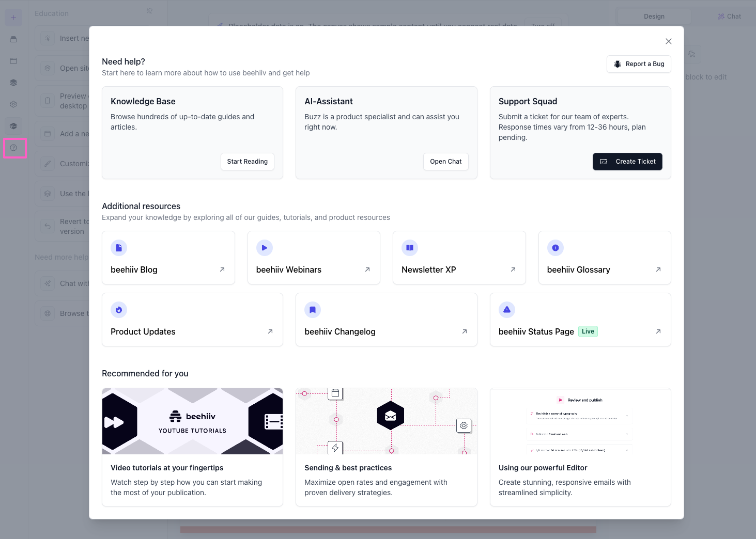Click 'Video tutorials at your fingertips' title
756x539 pixels.
pos(167,468)
